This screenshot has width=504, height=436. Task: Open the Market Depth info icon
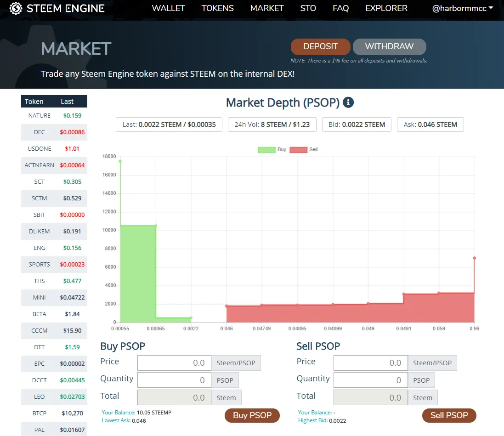[x=348, y=102]
